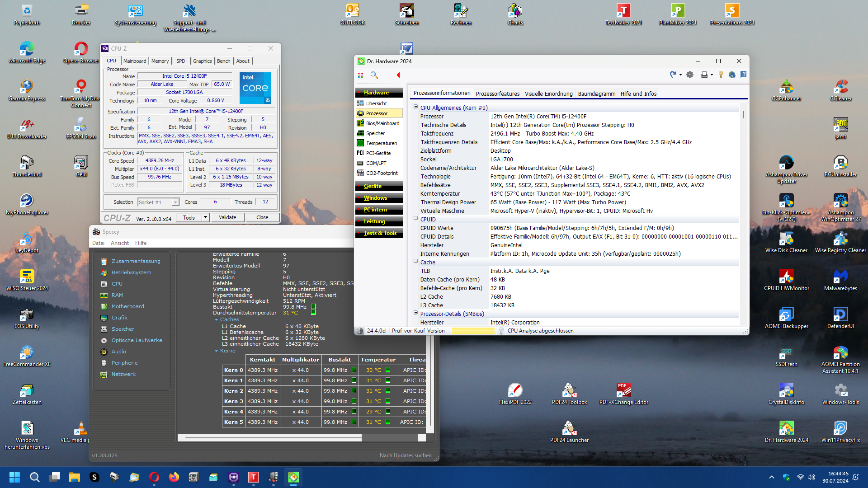Click the golden key license icon
868x488 pixels.
(x=721, y=75)
